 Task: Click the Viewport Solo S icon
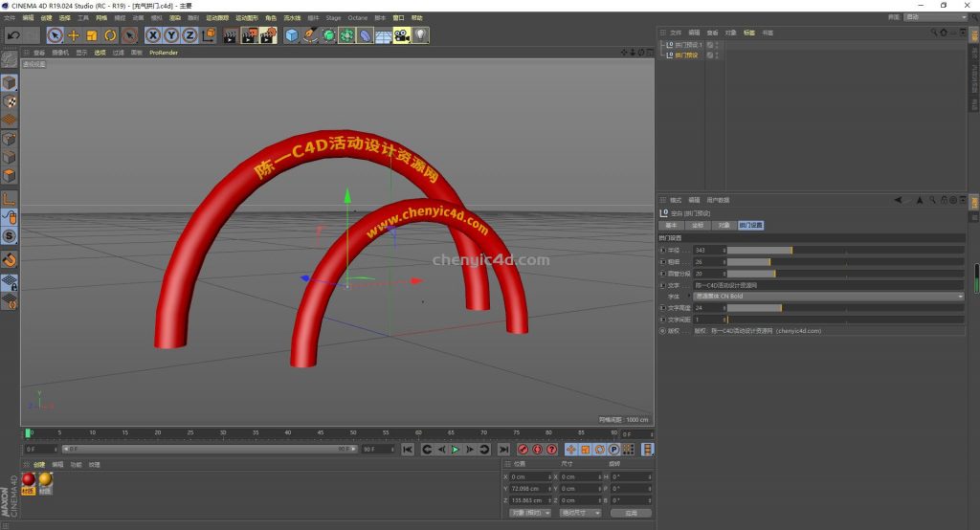tap(9, 236)
